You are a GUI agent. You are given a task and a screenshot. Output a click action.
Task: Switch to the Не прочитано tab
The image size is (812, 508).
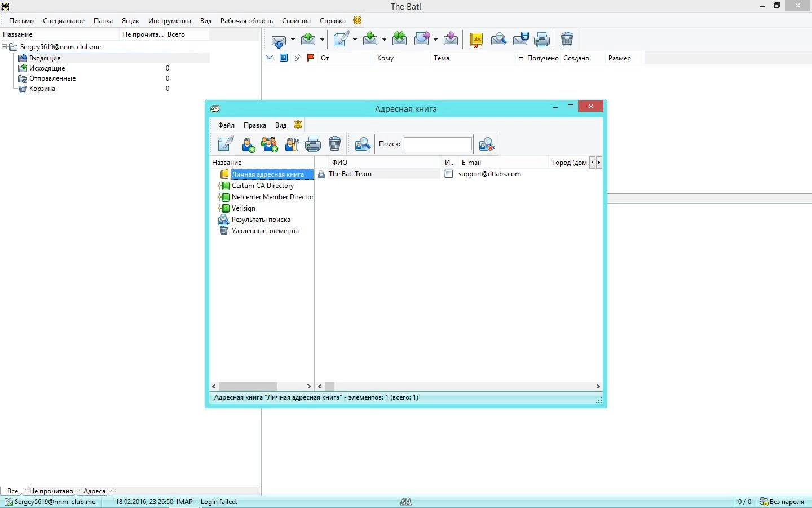[x=51, y=491]
